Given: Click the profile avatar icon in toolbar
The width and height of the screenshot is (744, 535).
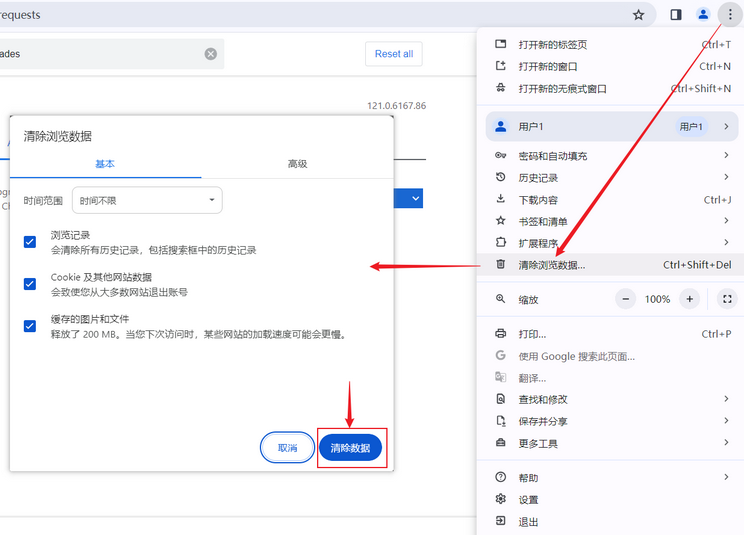Looking at the screenshot, I should (703, 15).
